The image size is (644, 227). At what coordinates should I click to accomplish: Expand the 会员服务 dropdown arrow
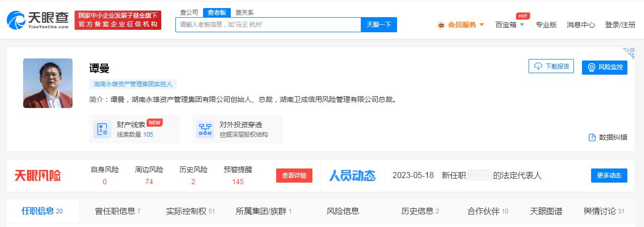(482, 25)
